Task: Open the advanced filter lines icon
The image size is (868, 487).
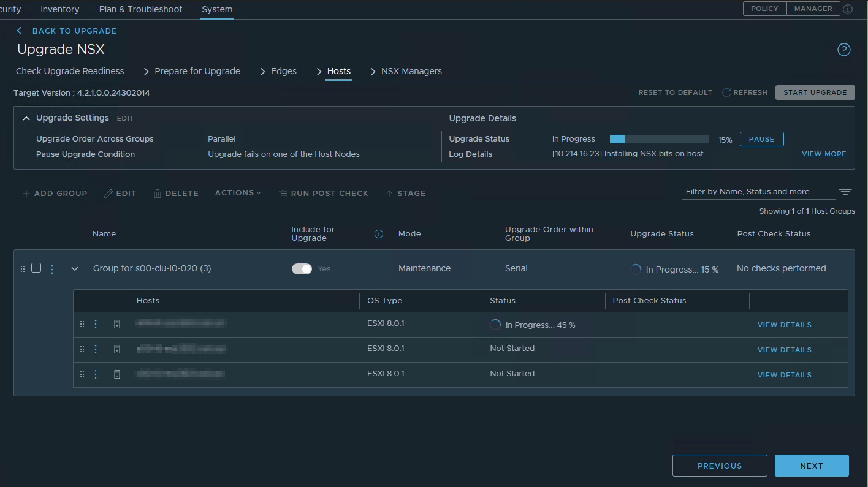Action: pyautogui.click(x=845, y=192)
